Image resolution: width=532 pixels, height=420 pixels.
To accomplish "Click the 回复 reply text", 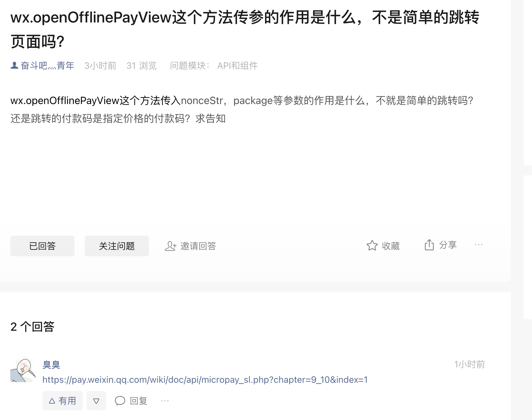I will click(x=139, y=401).
